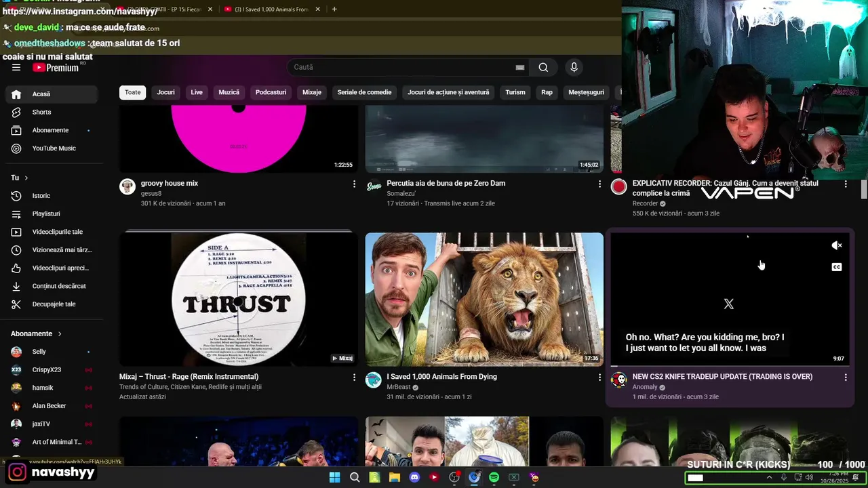
Task: Open jaxiTV channel subscription
Action: pos(52,424)
